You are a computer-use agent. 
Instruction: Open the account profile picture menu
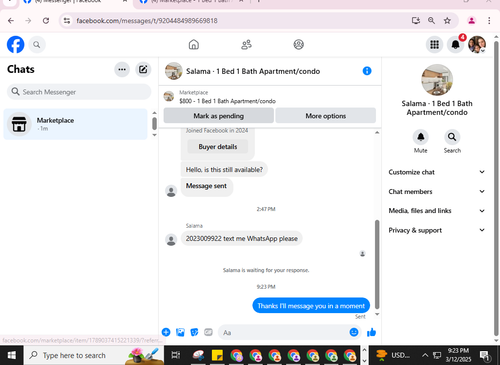coord(477,44)
